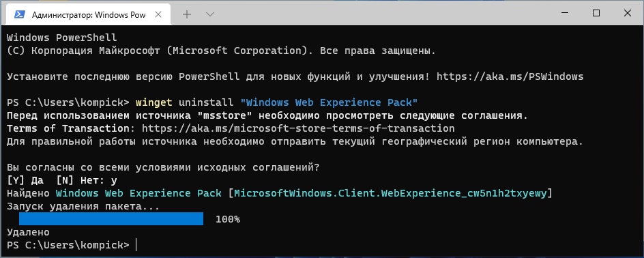Minimize the Windows Terminal window

[x=565, y=13]
